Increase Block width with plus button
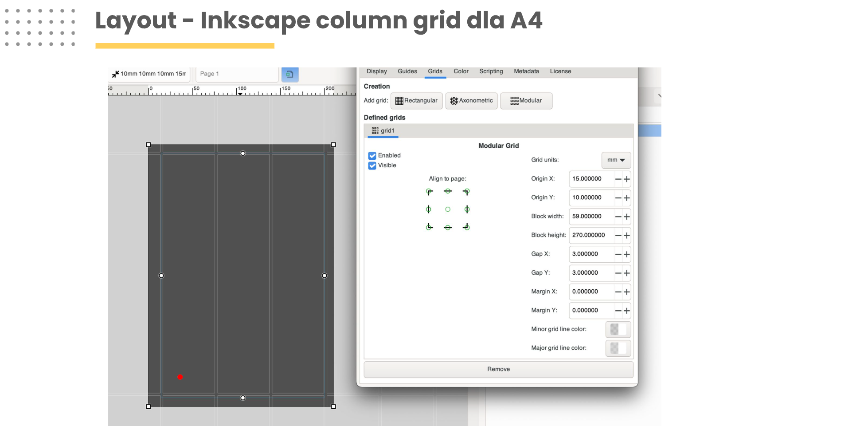 pyautogui.click(x=626, y=217)
